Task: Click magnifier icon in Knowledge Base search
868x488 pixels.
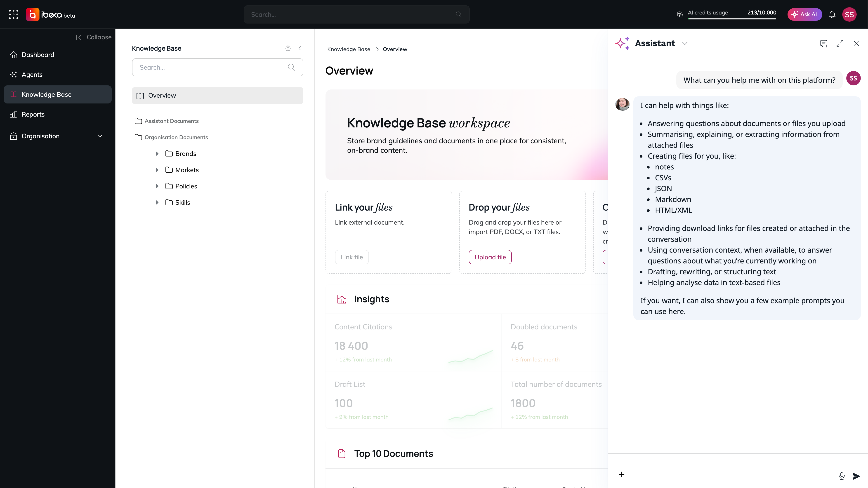Action: click(291, 67)
